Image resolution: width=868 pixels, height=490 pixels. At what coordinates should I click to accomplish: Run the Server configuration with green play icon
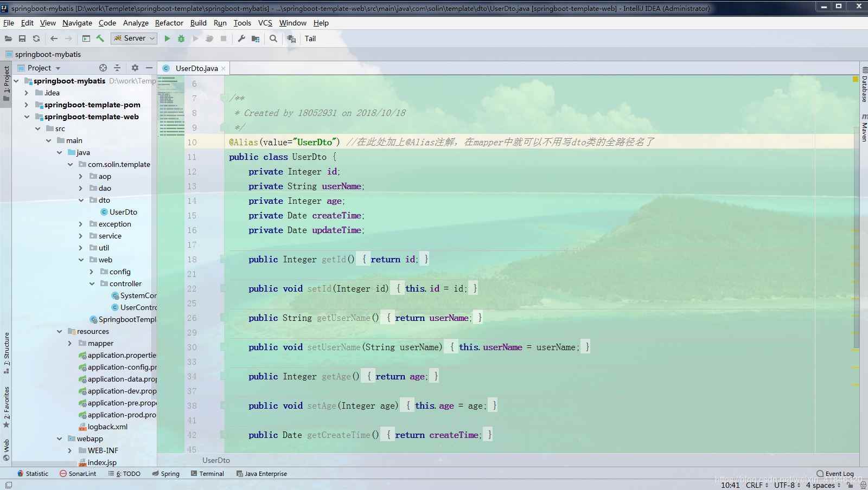click(x=167, y=38)
